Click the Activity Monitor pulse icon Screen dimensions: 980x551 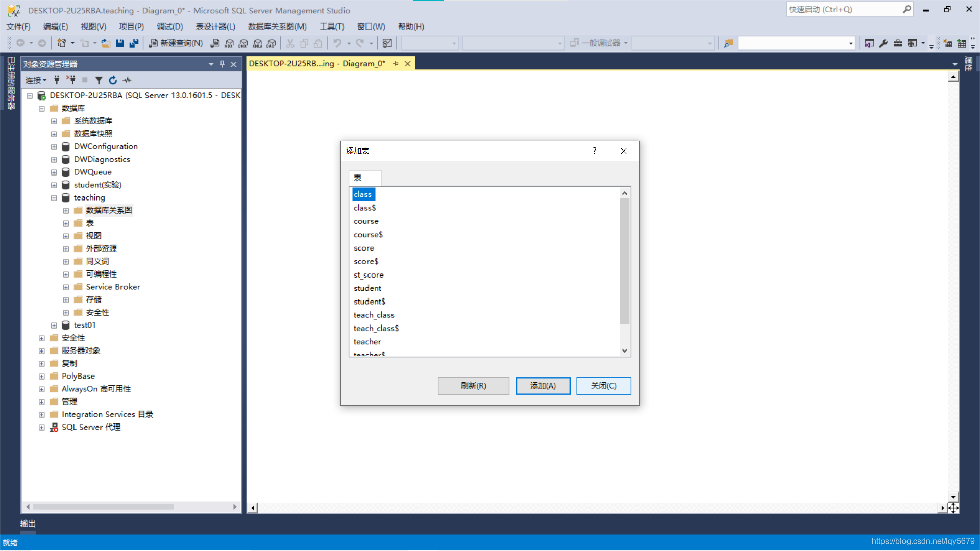pos(127,80)
